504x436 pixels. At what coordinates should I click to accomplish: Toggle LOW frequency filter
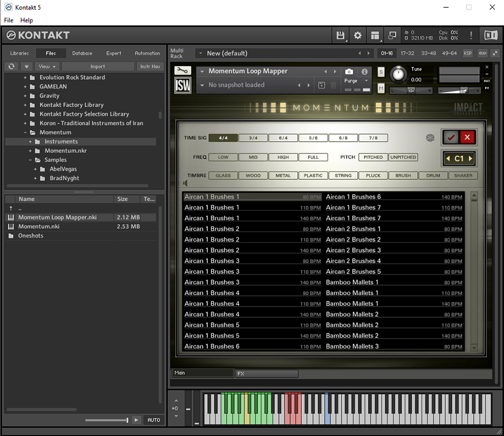[x=223, y=157]
